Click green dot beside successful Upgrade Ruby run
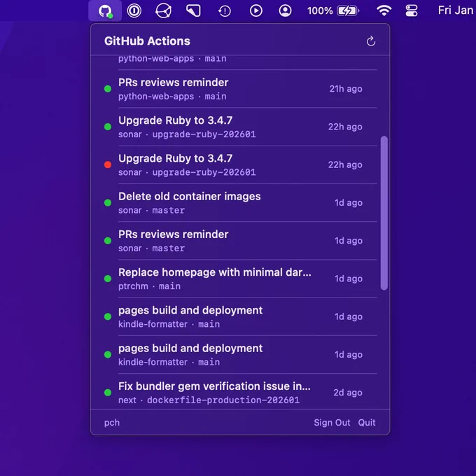476x476 pixels. point(108,127)
